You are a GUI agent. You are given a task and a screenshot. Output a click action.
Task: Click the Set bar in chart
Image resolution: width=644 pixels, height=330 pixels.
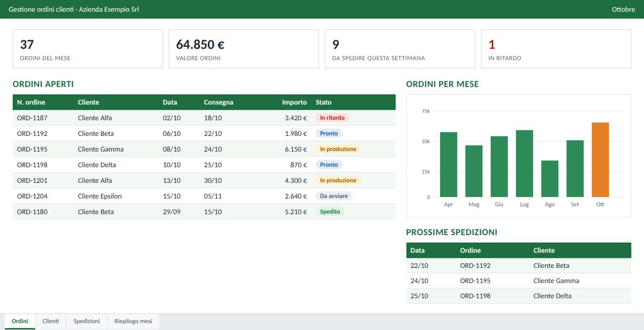pos(575,168)
